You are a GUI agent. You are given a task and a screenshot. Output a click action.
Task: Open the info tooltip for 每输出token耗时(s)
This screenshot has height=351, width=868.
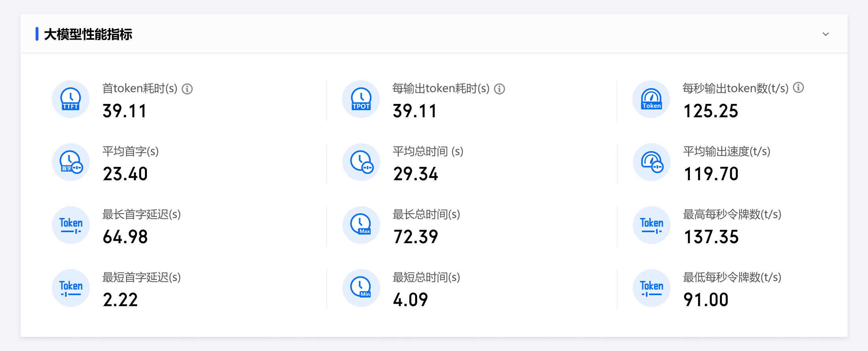pyautogui.click(x=499, y=89)
